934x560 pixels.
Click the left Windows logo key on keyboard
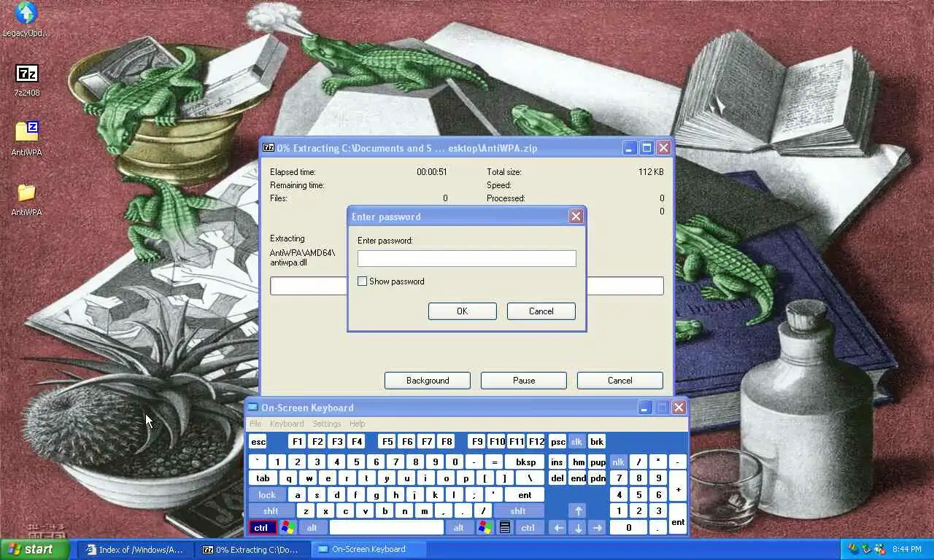pos(287,527)
